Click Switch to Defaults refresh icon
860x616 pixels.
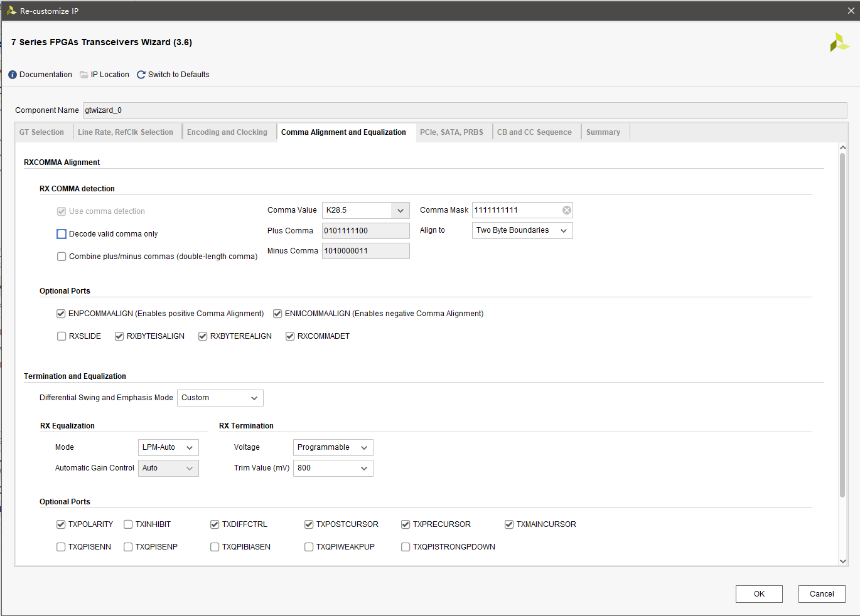coord(141,75)
